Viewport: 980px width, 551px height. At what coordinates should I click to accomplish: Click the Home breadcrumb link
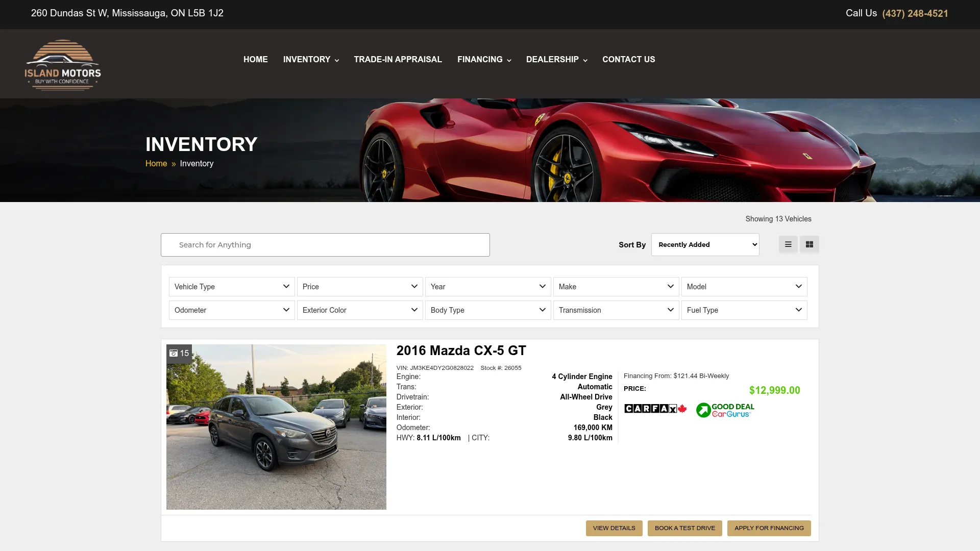(156, 163)
